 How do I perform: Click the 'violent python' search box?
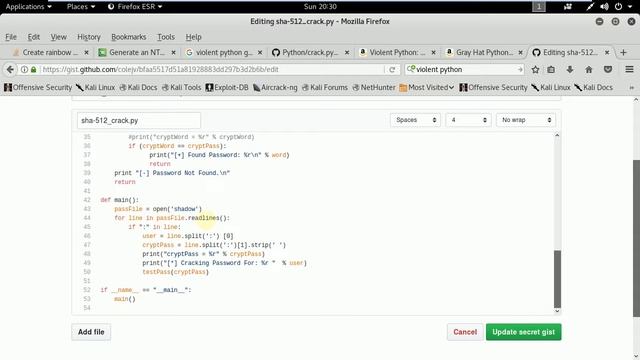point(464,70)
